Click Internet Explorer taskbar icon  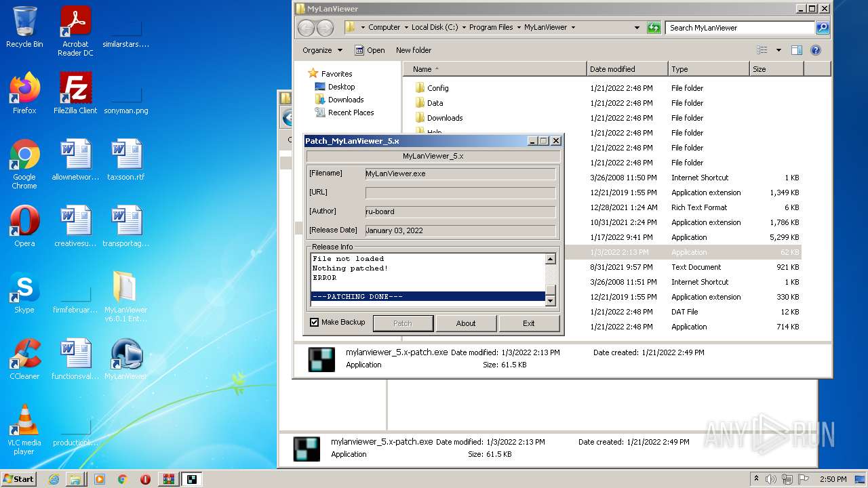(54, 479)
